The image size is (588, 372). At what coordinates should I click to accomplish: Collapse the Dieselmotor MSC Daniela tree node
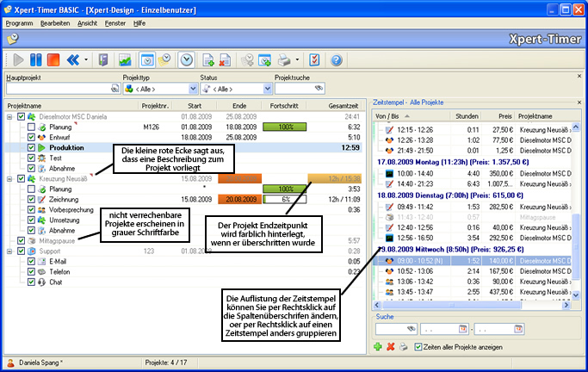pos(9,117)
